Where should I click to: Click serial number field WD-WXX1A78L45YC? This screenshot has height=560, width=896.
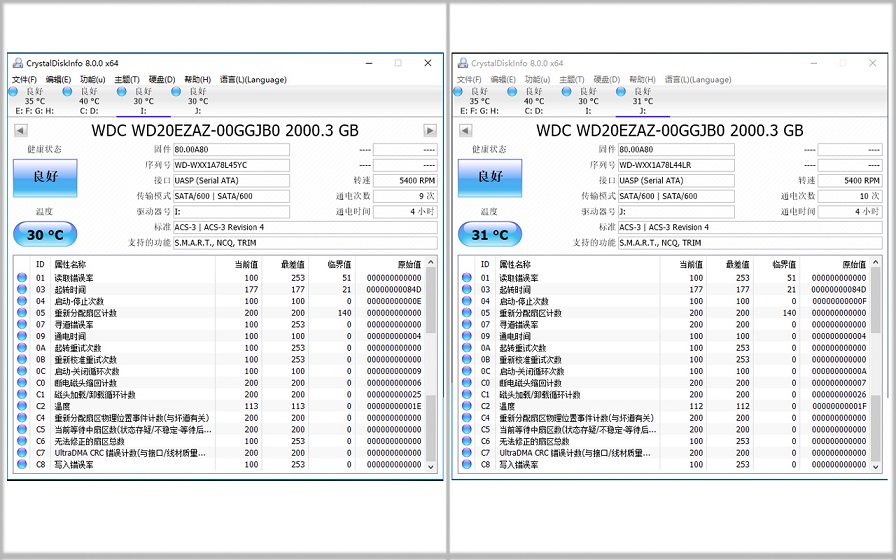tap(231, 165)
